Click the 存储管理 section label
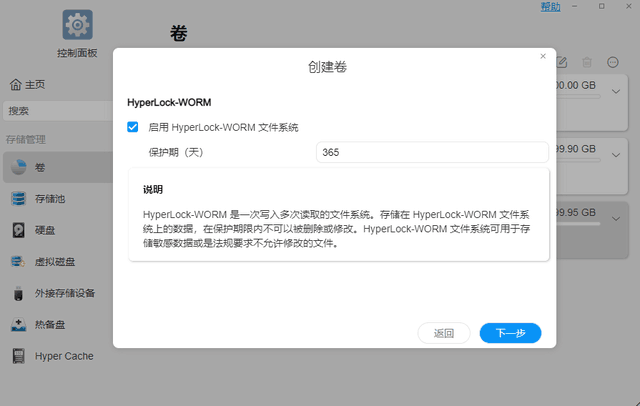This screenshot has height=406, width=640. [x=26, y=140]
